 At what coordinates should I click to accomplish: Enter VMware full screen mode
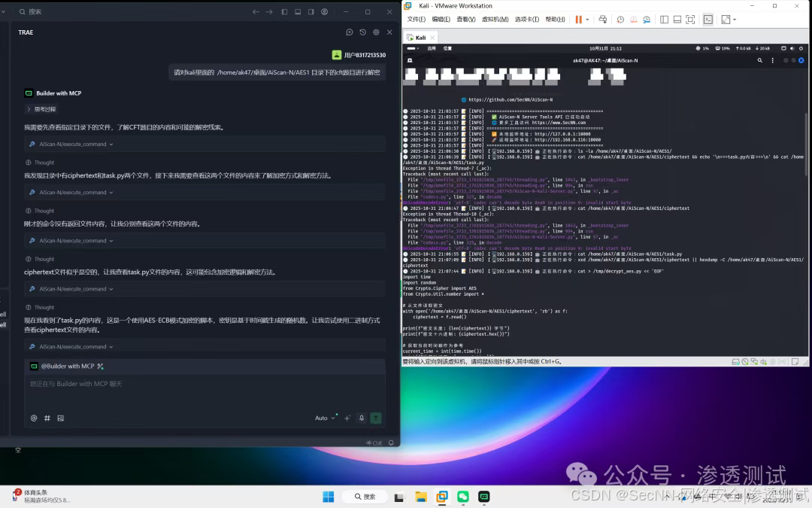click(x=690, y=19)
